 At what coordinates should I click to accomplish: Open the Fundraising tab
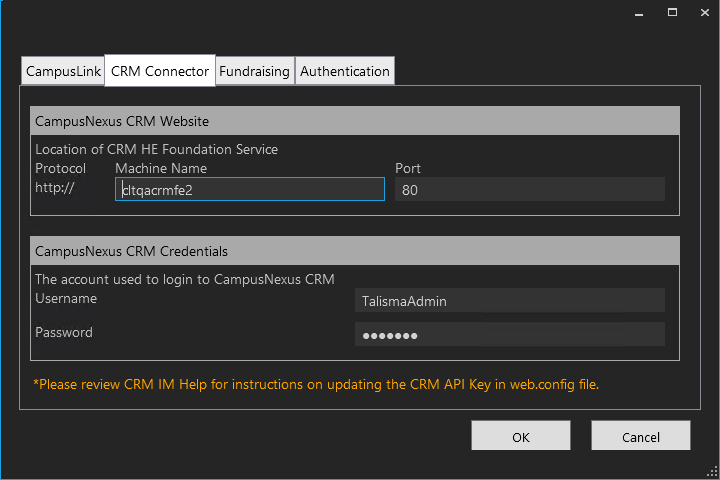tap(254, 71)
